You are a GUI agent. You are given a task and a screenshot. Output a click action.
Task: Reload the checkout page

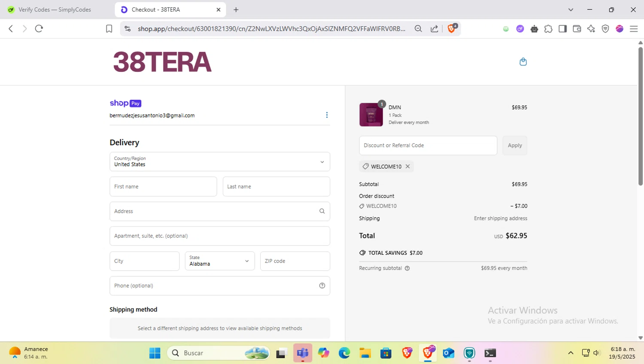pos(39,29)
